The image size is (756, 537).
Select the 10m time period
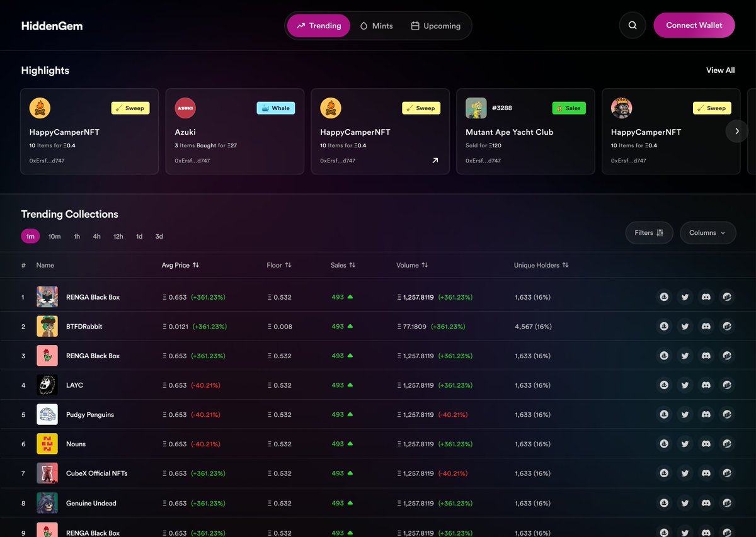(x=55, y=236)
